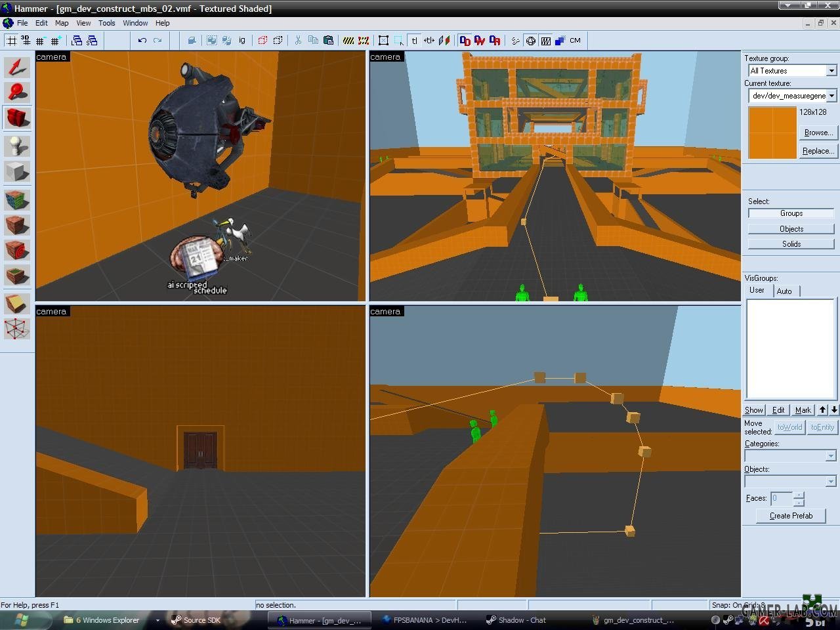Switch to the Auto VisGroups tab
The image size is (840, 630).
click(x=785, y=291)
